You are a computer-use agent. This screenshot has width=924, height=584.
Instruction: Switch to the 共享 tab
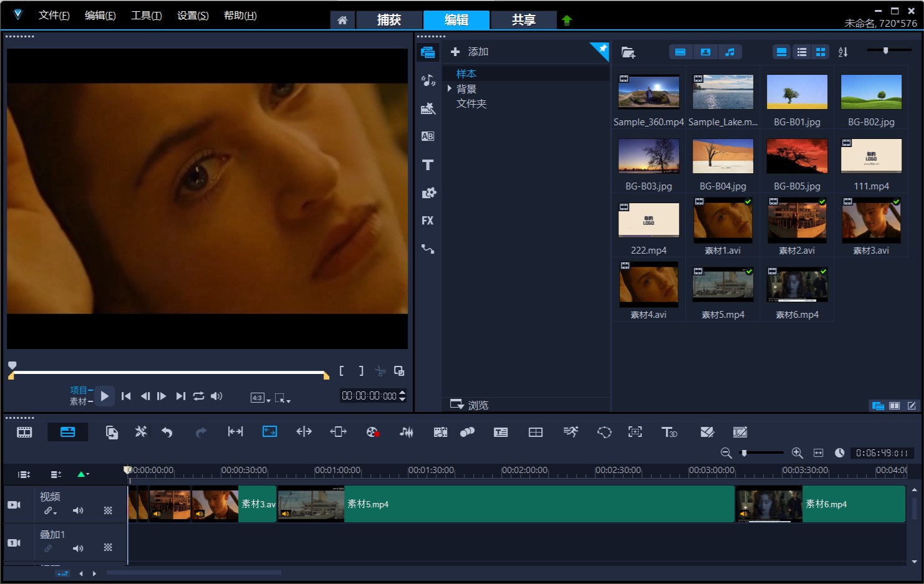tap(524, 20)
